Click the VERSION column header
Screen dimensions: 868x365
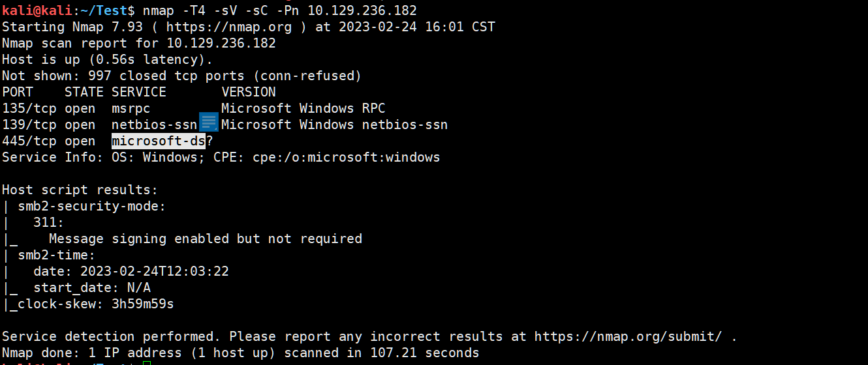(x=249, y=93)
